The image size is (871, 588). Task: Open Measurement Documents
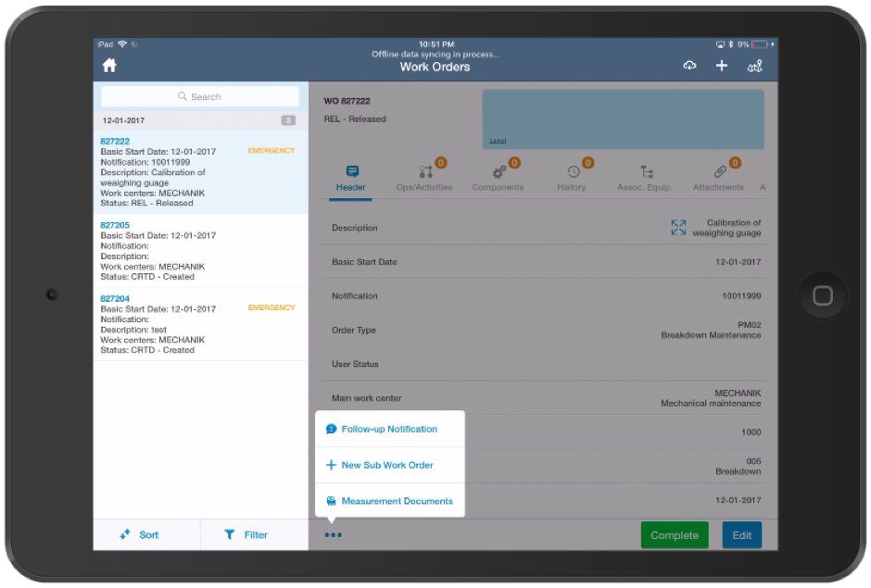pyautogui.click(x=394, y=501)
